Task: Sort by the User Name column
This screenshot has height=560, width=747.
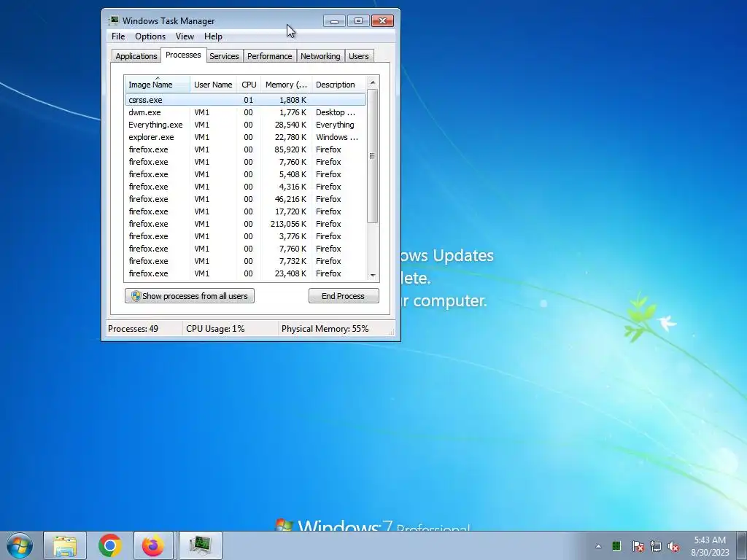Action: 213,85
